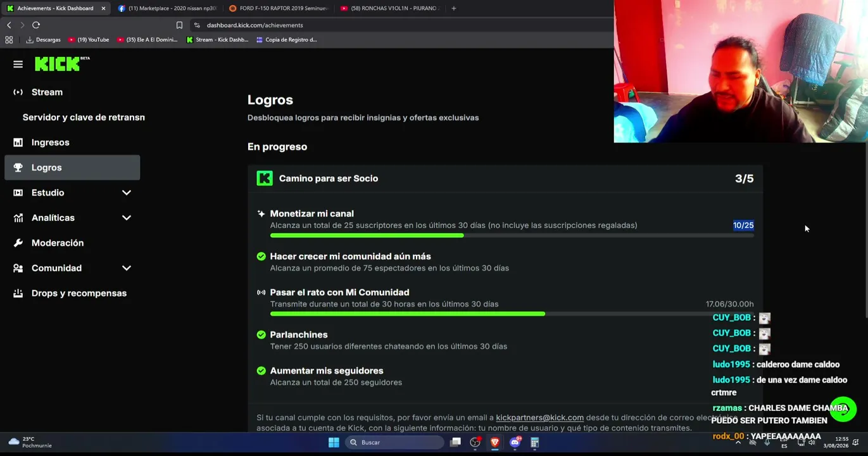Screen dimensions: 868x456
Task: Click the green check beside Aumentar mis seguidores
Action: (261, 371)
